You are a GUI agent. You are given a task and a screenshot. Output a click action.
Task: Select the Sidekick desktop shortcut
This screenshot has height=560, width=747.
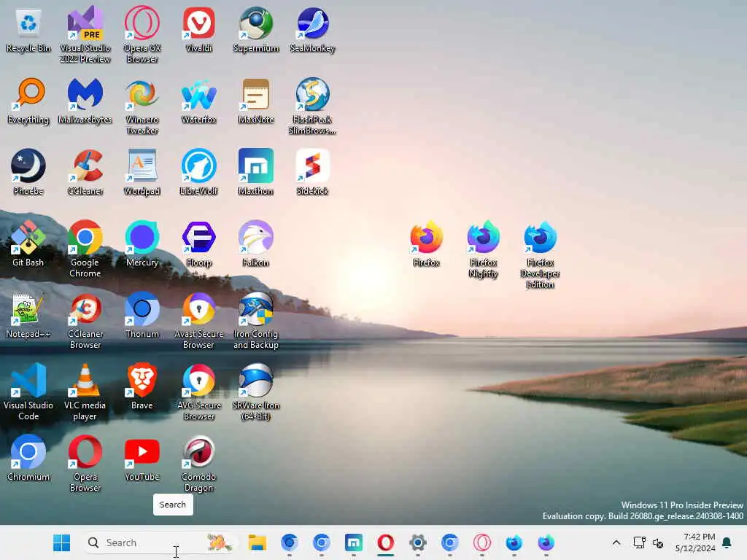(x=312, y=172)
